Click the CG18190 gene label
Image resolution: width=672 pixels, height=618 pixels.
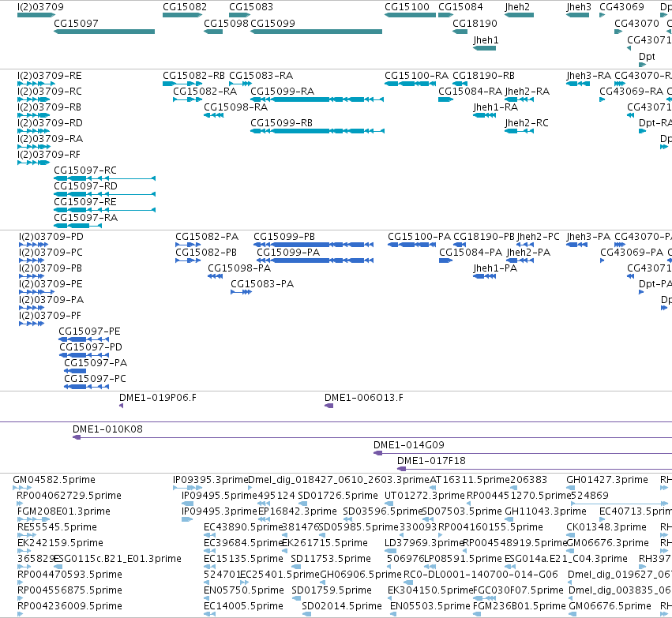pyautogui.click(x=475, y=24)
